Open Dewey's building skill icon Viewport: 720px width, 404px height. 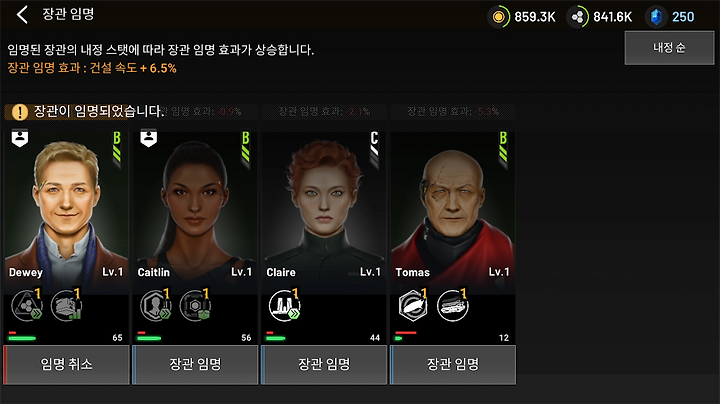pyautogui.click(x=66, y=305)
